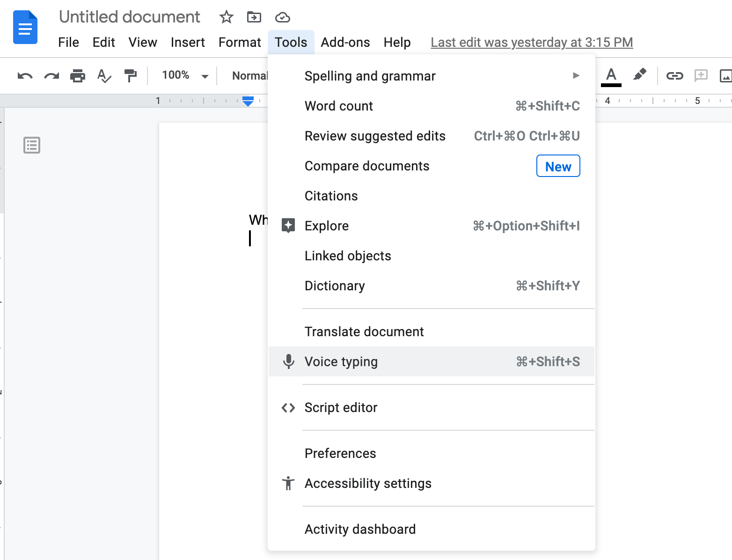Click the Voice typing menu label
Image resolution: width=732 pixels, height=560 pixels.
coord(341,361)
